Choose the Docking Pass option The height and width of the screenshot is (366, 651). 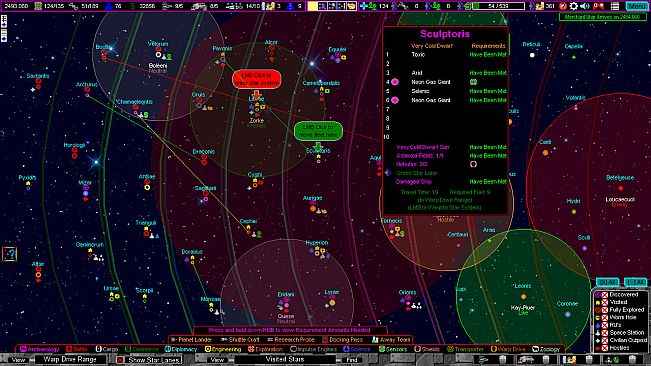pyautogui.click(x=343, y=340)
